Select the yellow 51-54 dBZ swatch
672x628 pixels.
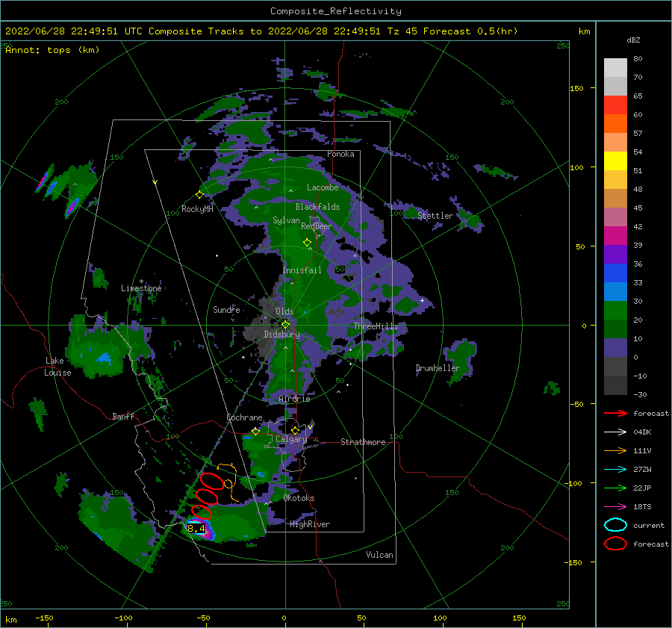coord(615,161)
